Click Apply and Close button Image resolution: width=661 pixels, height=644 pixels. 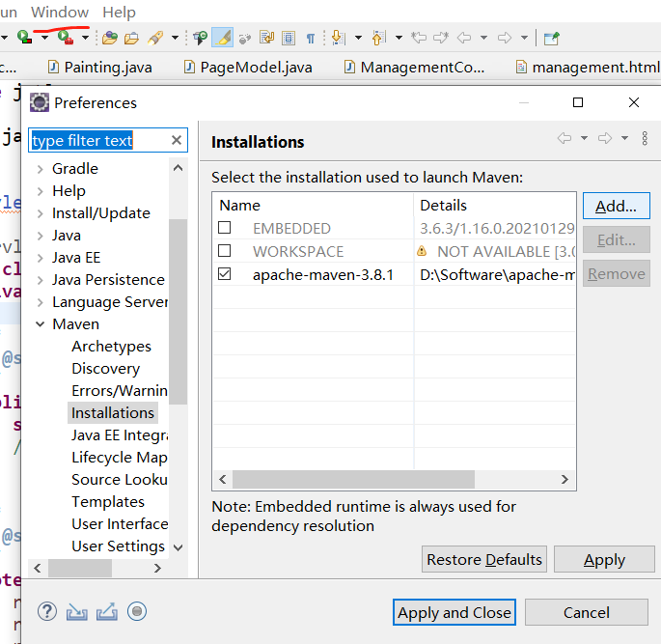click(454, 612)
